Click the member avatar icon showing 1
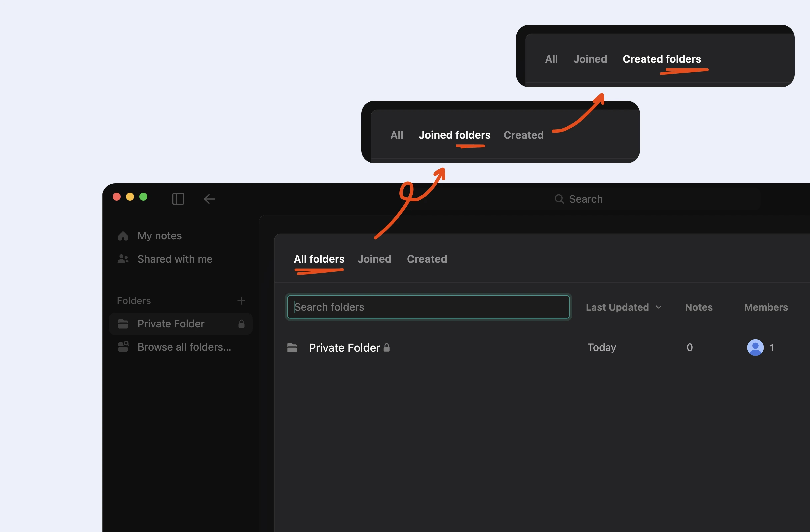810x532 pixels. point(756,348)
